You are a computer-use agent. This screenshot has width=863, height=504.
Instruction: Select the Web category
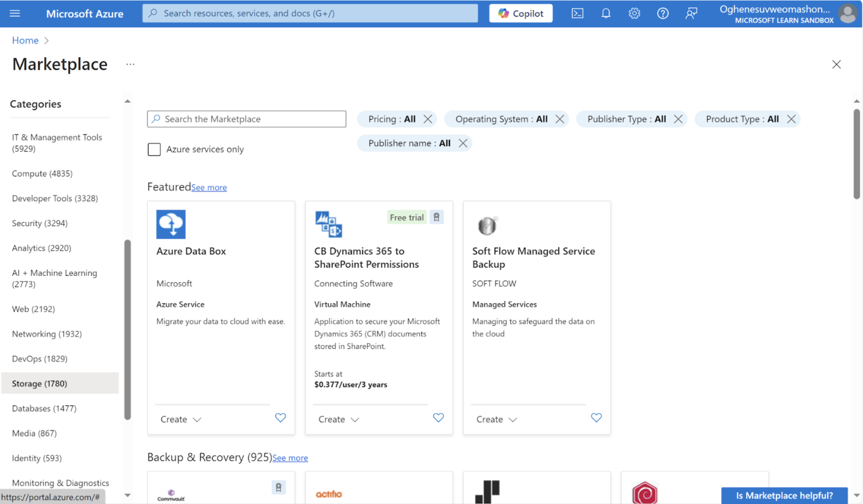[60, 309]
